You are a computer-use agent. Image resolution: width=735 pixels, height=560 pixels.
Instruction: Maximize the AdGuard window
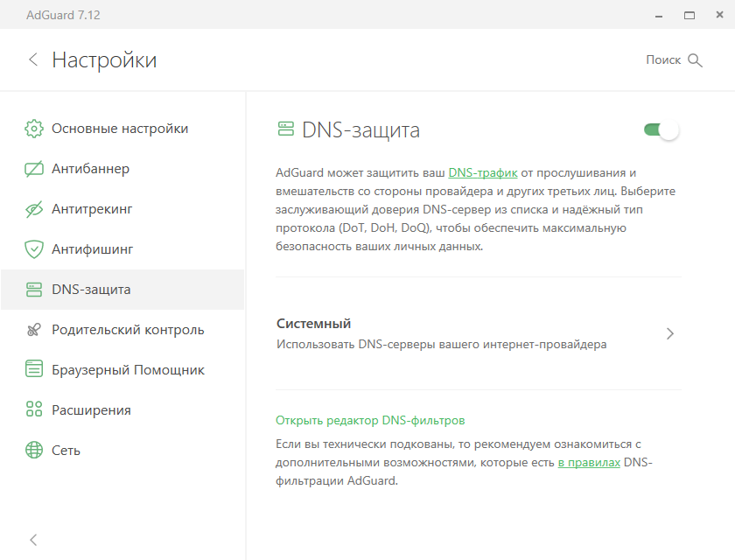(689, 16)
